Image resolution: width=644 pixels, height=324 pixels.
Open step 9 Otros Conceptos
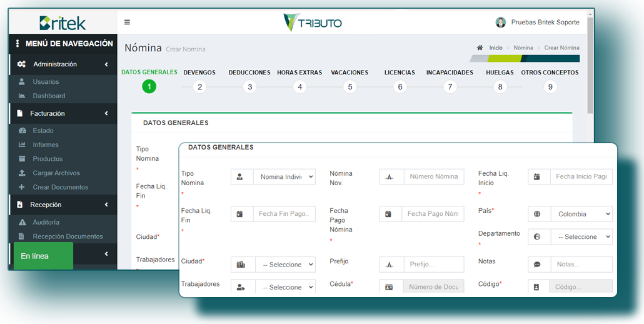[550, 87]
